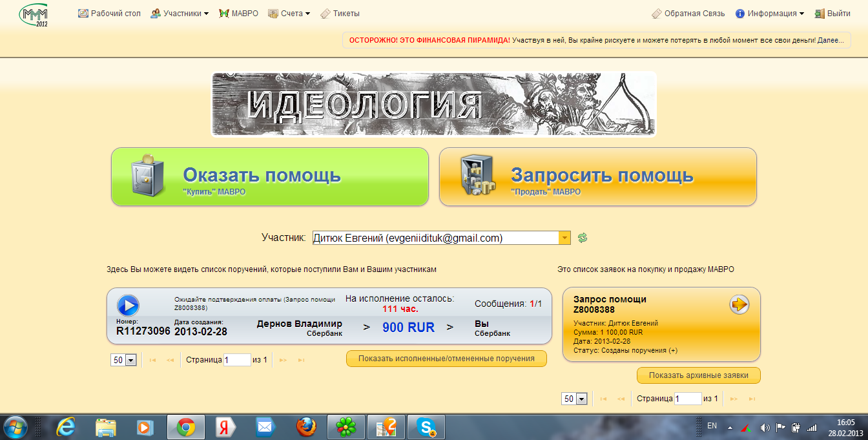Expand the Участники menu

click(x=180, y=14)
